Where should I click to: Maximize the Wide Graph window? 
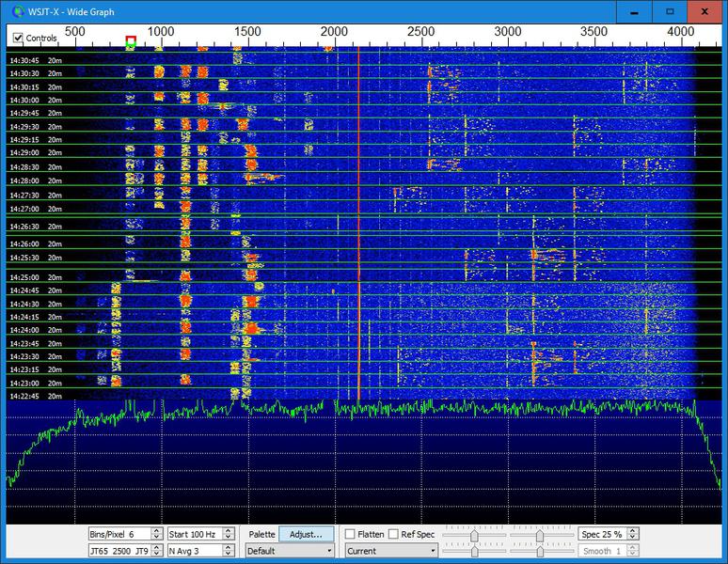[x=670, y=11]
